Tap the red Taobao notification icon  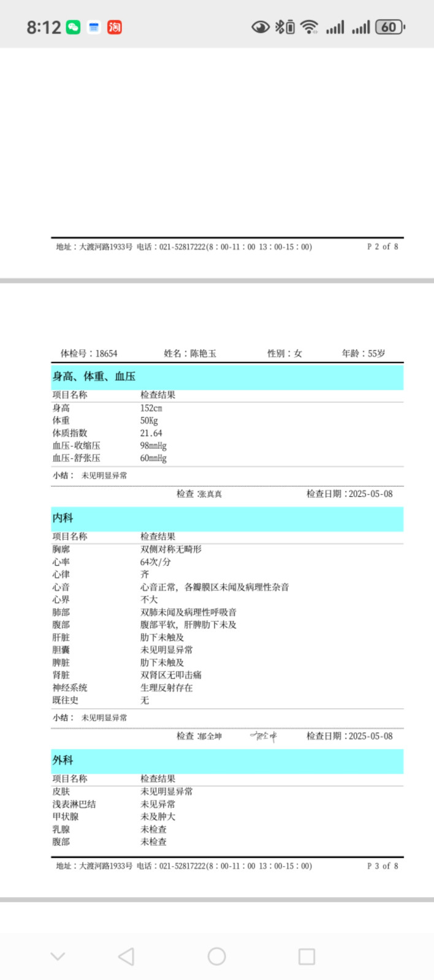115,27
